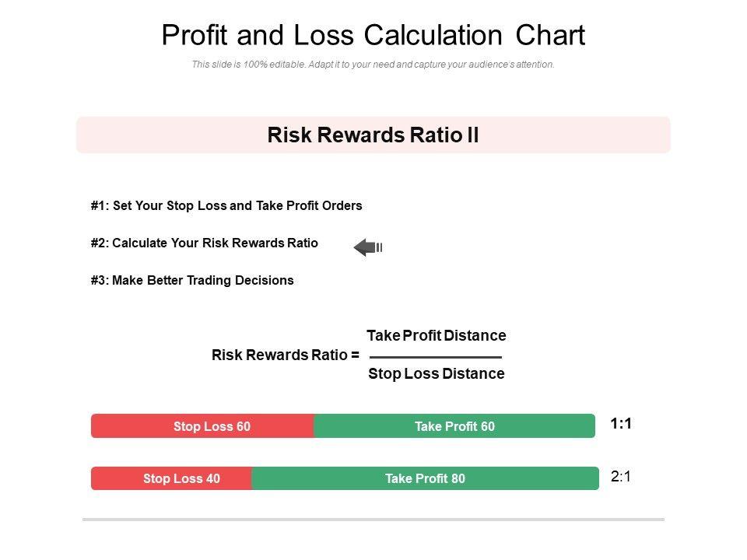Click the word Chart in the title
This screenshot has height=560, width=747.
(550, 36)
